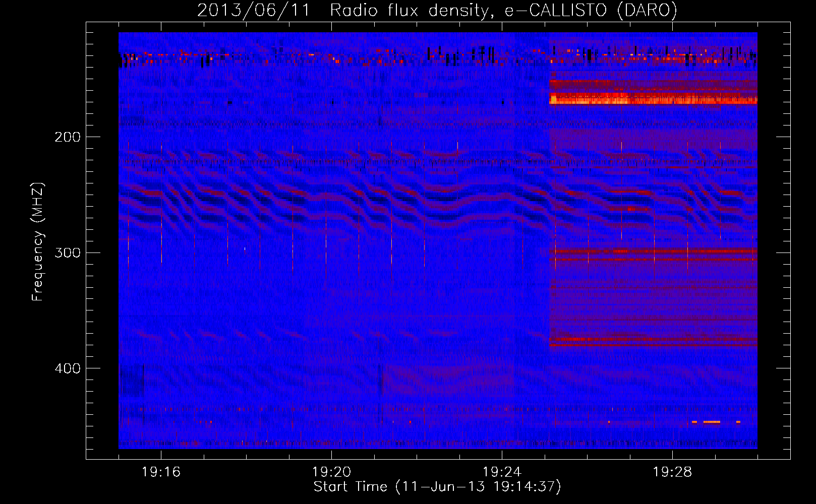Click the 200 frequency tick label
Viewport: 816px width, 504px height.
click(68, 137)
